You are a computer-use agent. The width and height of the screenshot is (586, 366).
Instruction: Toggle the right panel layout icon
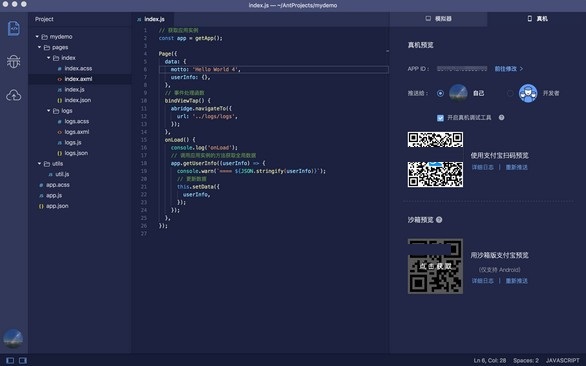click(23, 360)
